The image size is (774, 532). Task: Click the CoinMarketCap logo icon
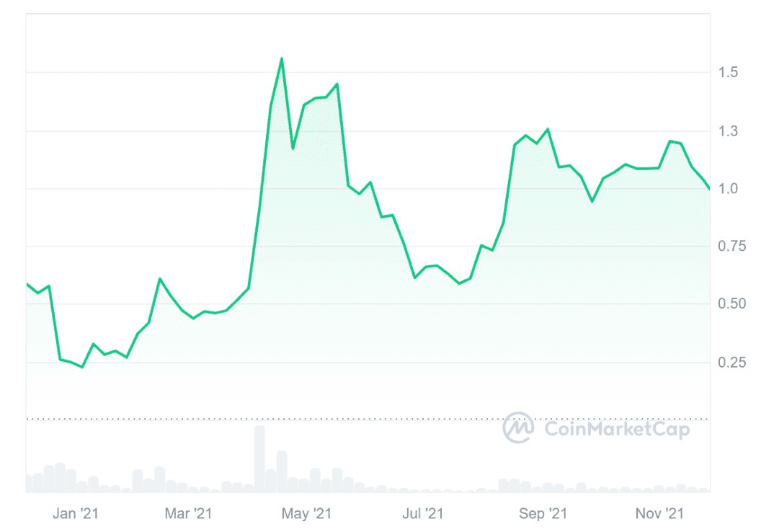517,427
